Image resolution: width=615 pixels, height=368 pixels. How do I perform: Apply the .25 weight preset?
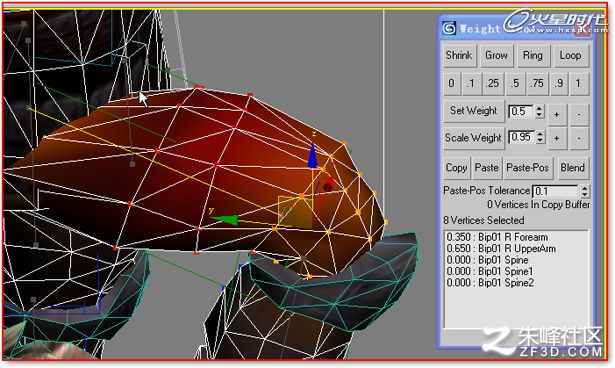click(x=493, y=84)
